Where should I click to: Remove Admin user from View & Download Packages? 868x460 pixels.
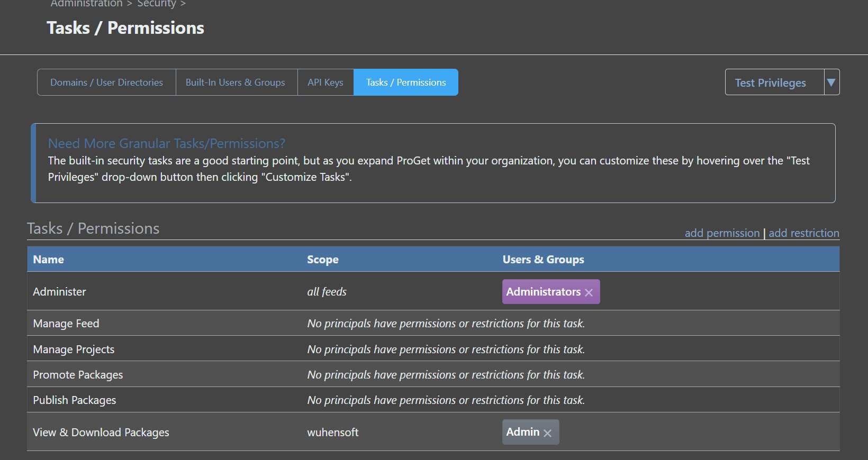(x=547, y=433)
